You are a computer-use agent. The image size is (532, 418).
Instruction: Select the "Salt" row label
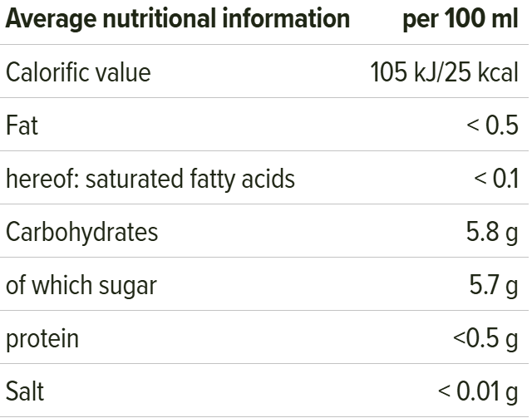pos(24,391)
